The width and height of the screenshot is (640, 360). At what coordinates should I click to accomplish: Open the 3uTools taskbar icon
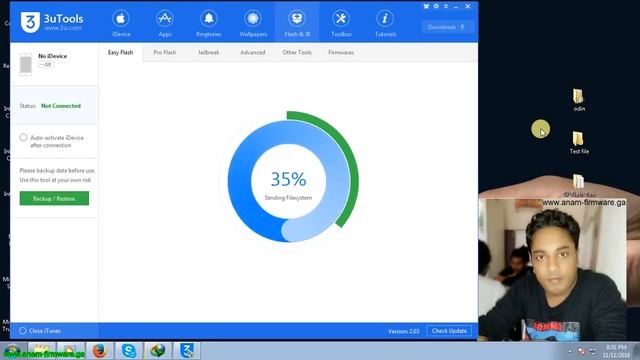pyautogui.click(x=187, y=351)
